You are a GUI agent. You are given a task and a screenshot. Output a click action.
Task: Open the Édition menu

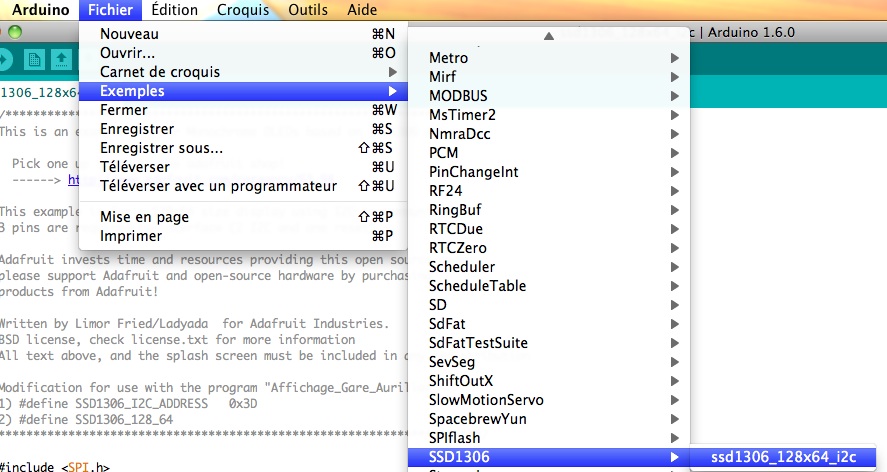[175, 10]
